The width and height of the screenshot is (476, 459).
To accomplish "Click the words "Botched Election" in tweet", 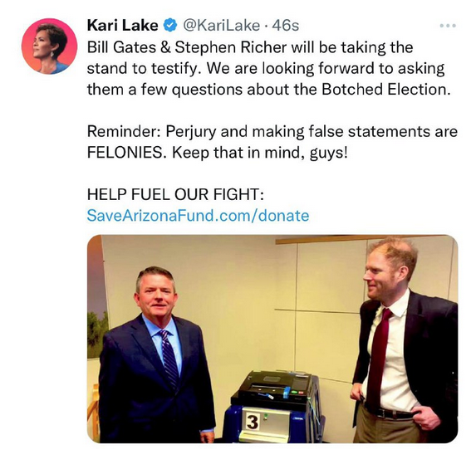I will click(x=385, y=89).
